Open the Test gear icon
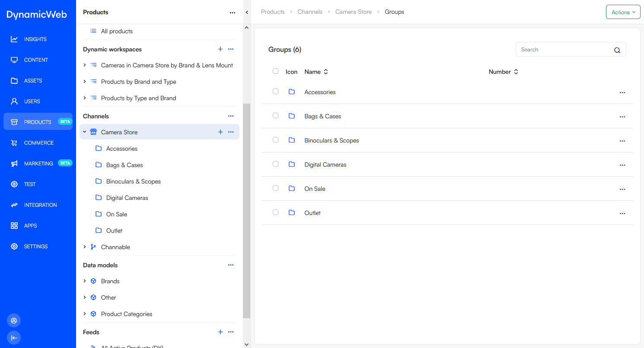 (14, 184)
